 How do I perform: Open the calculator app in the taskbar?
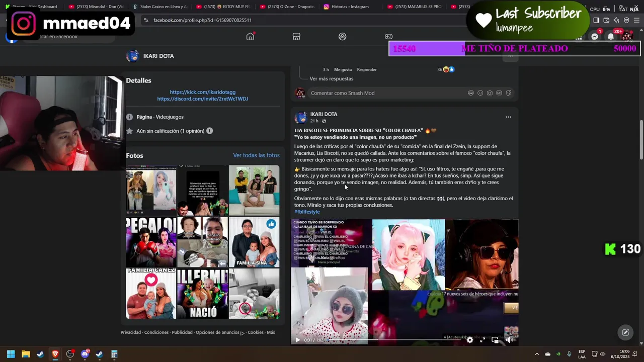click(114, 354)
